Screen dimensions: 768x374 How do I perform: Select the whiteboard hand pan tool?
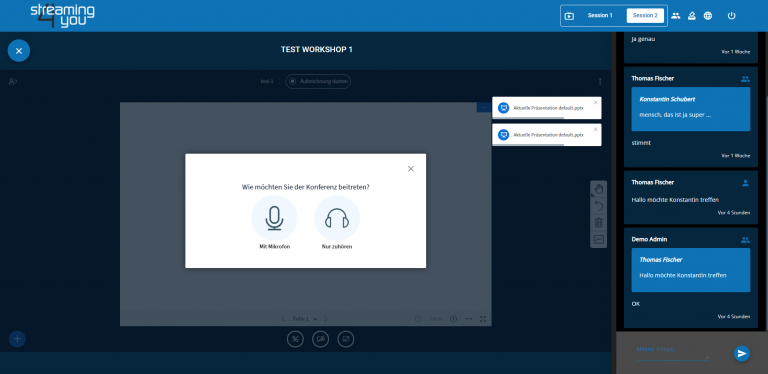[x=599, y=189]
